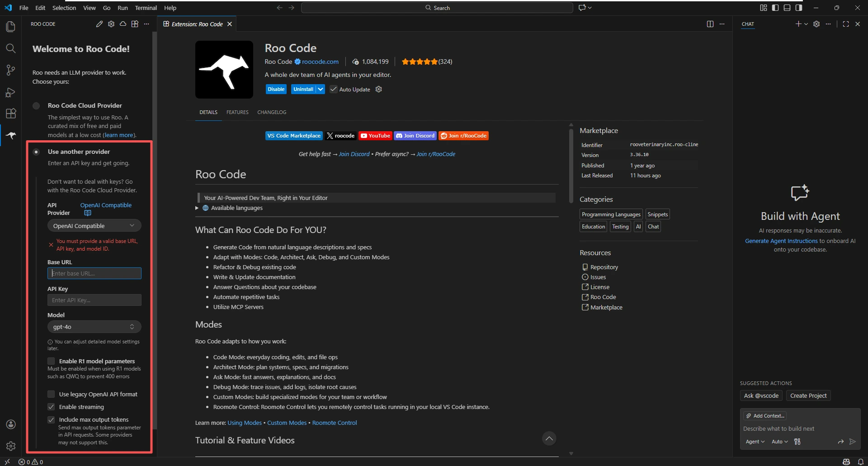Expand the Available languages section
868x466 pixels.
197,208
